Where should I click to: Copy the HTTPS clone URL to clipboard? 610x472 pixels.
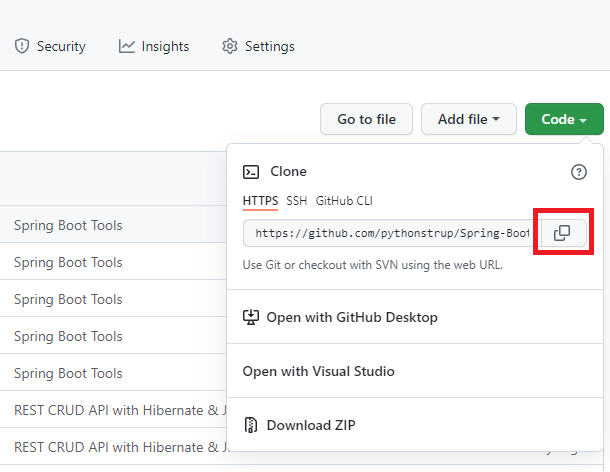coord(563,233)
